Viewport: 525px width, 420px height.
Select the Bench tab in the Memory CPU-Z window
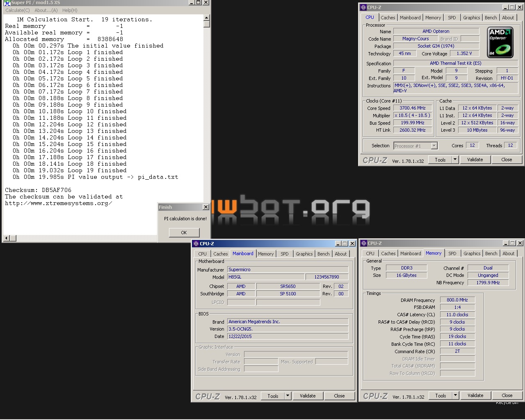(x=491, y=253)
